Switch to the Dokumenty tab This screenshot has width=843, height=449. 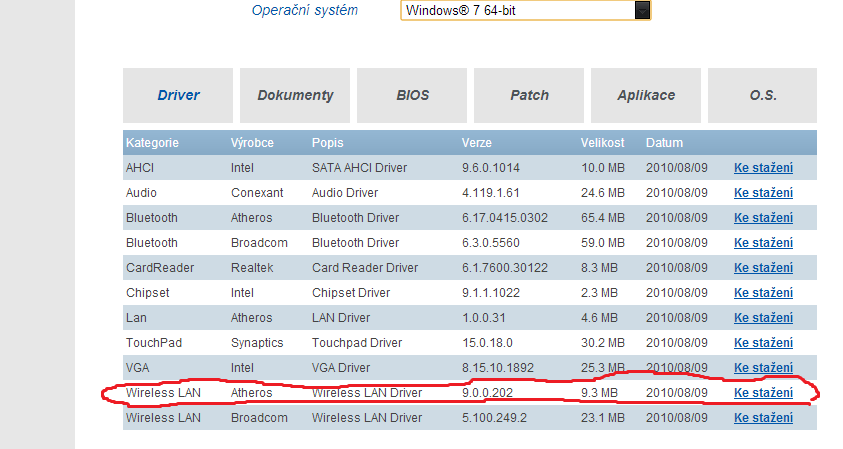pyautogui.click(x=295, y=95)
